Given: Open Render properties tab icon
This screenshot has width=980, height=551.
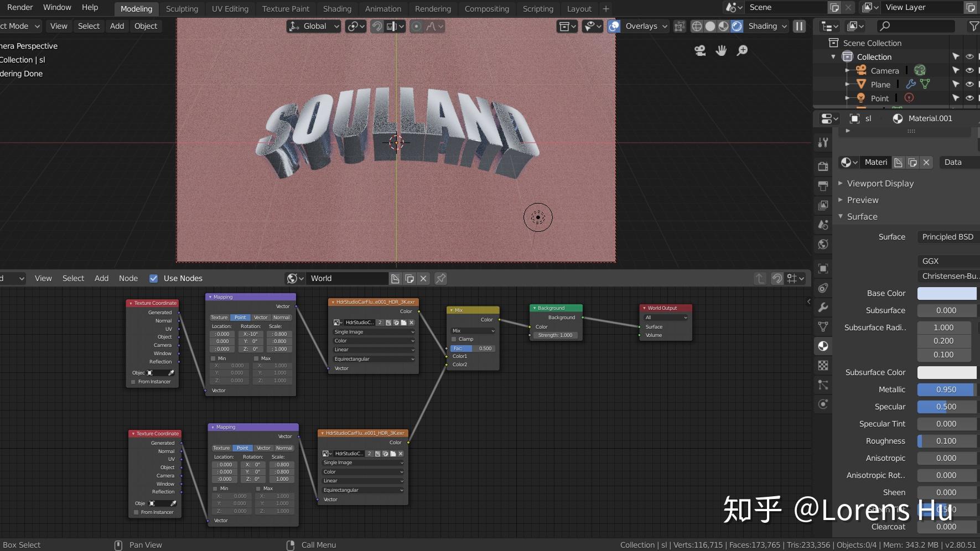Looking at the screenshot, I should click(823, 166).
